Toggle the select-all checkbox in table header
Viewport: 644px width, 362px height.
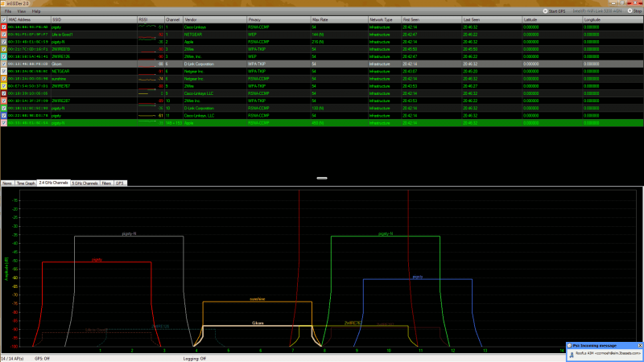pos(3,19)
